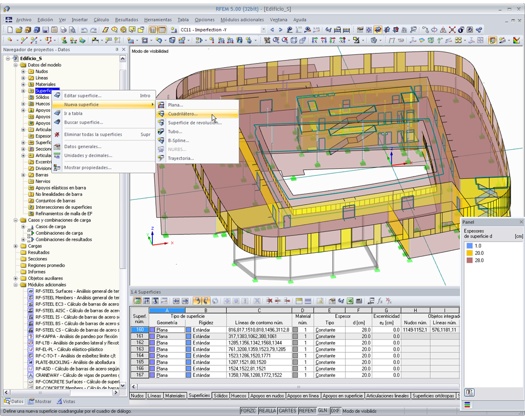Switch to Apoyos en nudos table tab

click(x=267, y=395)
